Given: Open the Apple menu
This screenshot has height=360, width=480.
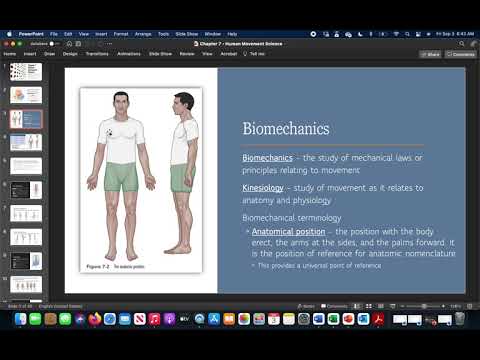Looking at the screenshot, I should (9, 34).
